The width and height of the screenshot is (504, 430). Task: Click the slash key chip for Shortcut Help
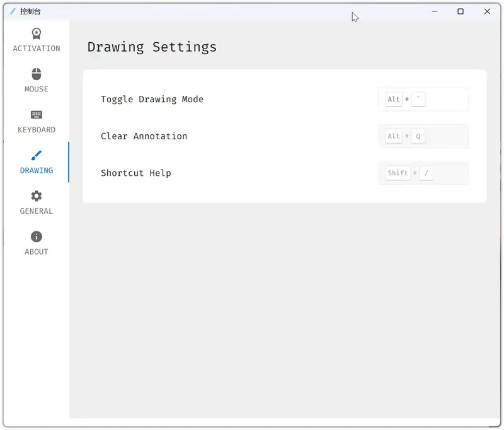point(427,173)
